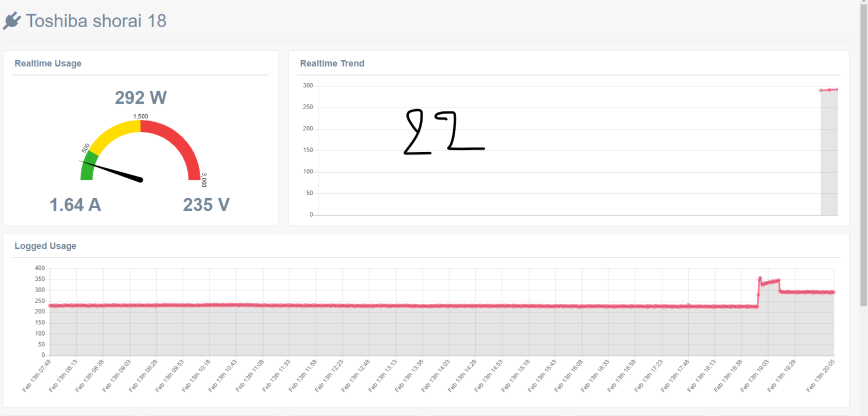
Task: Click the Feb 13th 16:08 axis label
Action: point(569,376)
